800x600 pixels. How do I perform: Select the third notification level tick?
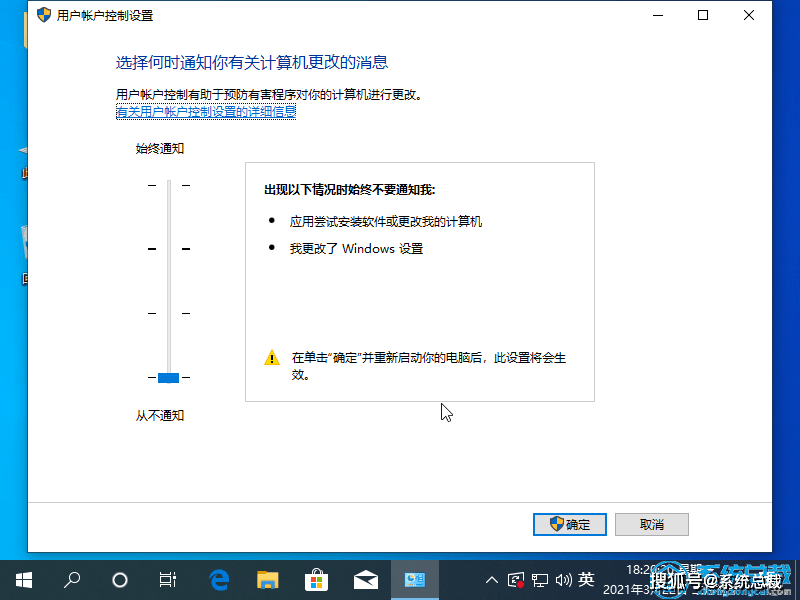pyautogui.click(x=169, y=313)
